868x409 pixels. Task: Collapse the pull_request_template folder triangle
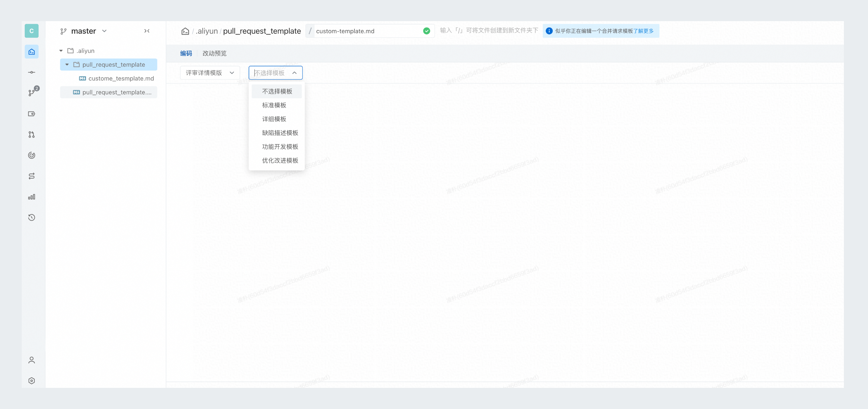[67, 65]
